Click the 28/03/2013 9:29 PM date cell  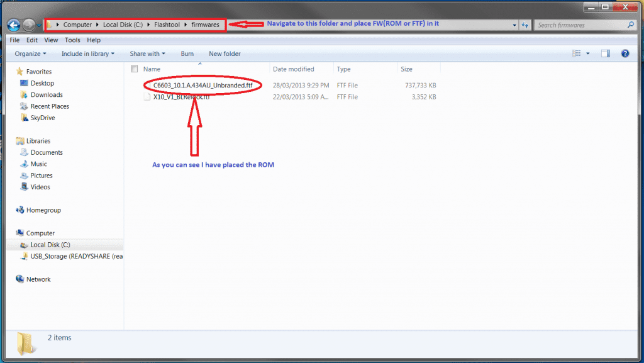click(x=301, y=86)
